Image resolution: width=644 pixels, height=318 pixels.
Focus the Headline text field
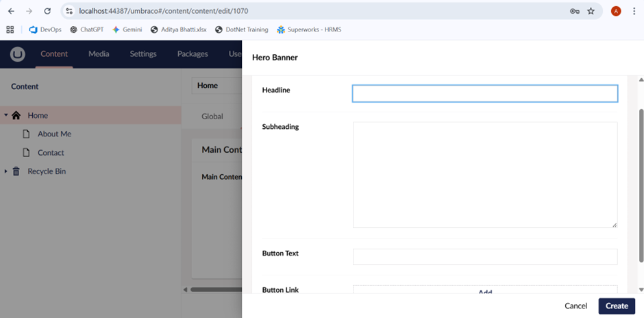tap(484, 94)
